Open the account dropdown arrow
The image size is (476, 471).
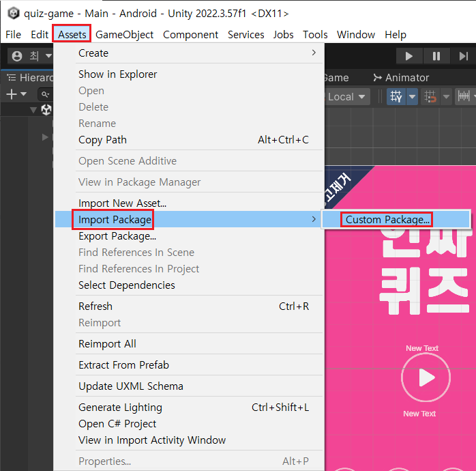tap(48, 56)
